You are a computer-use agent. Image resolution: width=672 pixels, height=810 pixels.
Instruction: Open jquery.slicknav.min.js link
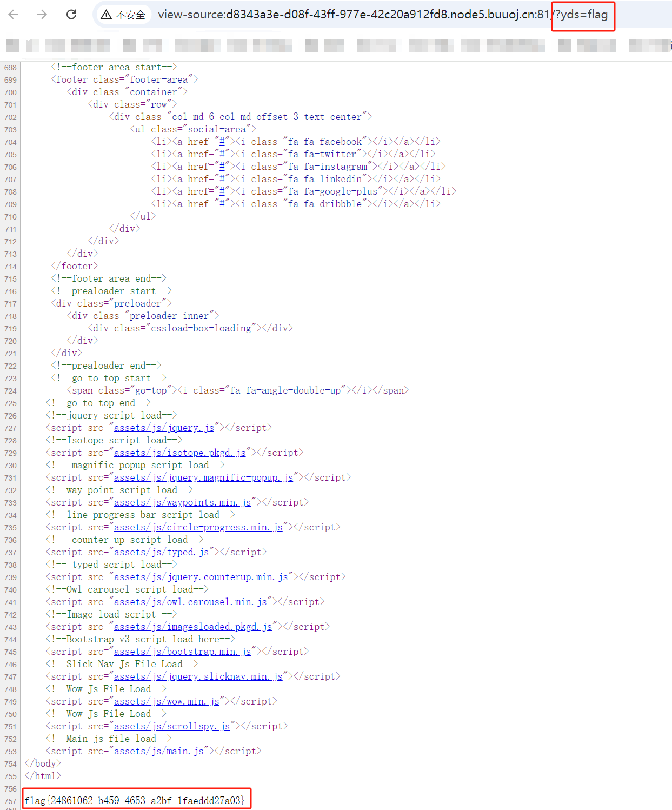pyautogui.click(x=198, y=676)
